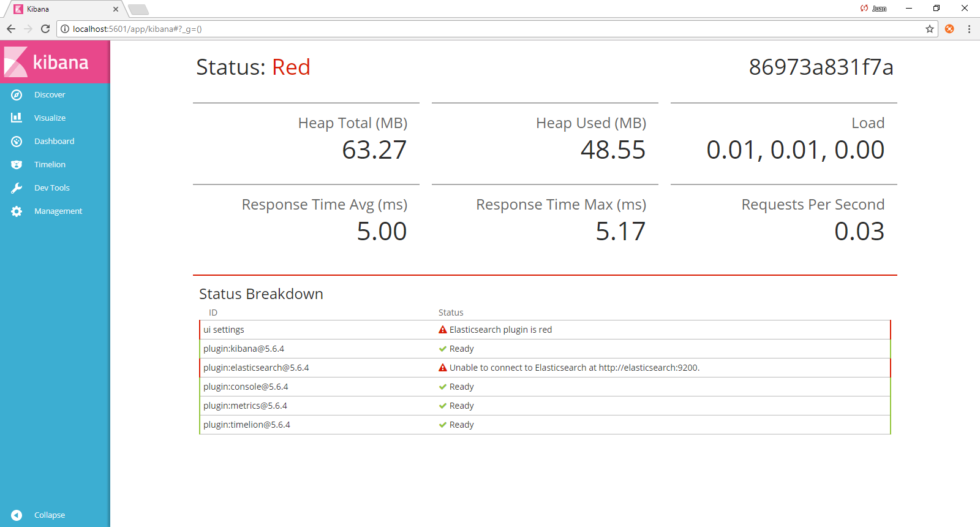Bookmark this page with star icon
The image size is (980, 527).
click(930, 29)
